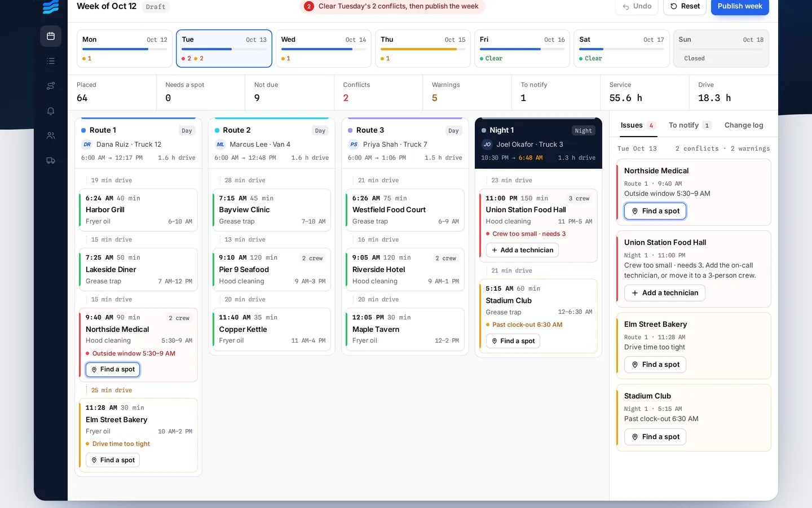Click Marcus Lee's ML avatar on Route 2
This screenshot has height=508, width=812.
pos(220,144)
